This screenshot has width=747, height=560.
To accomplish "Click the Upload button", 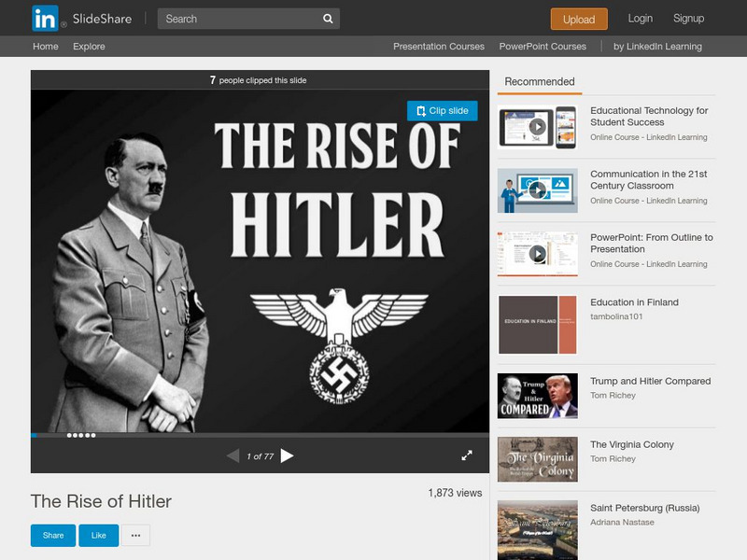I will point(578,19).
